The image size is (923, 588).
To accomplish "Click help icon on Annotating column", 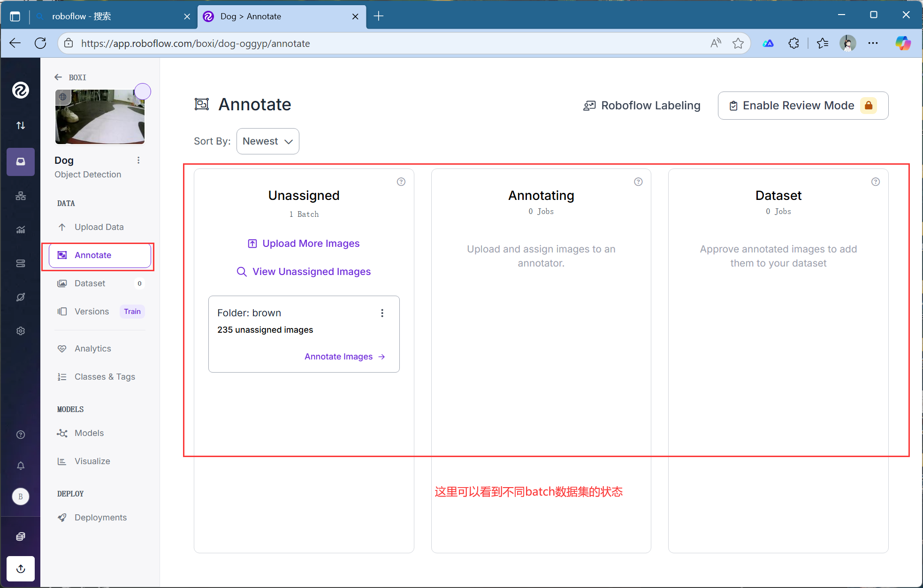I will click(x=638, y=182).
